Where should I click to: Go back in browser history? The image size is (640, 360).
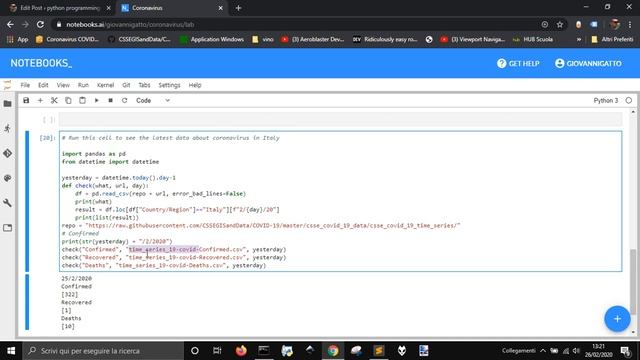click(x=10, y=24)
